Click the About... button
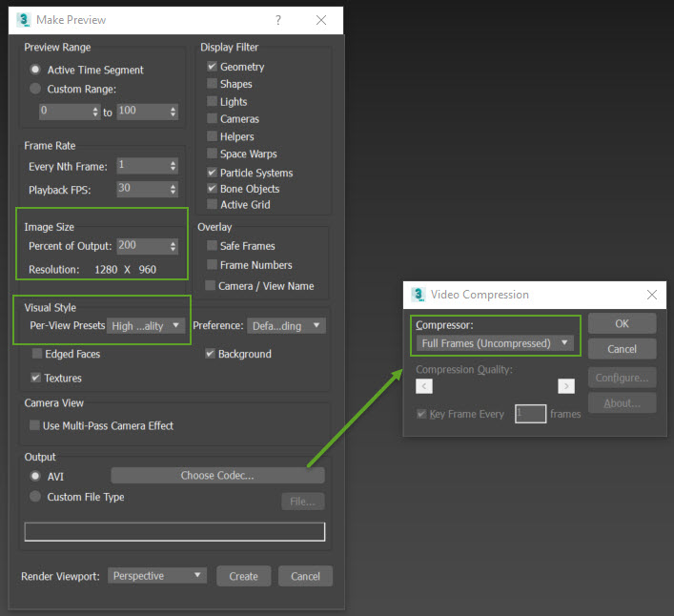Viewport: 674px width, 616px height. (x=622, y=402)
